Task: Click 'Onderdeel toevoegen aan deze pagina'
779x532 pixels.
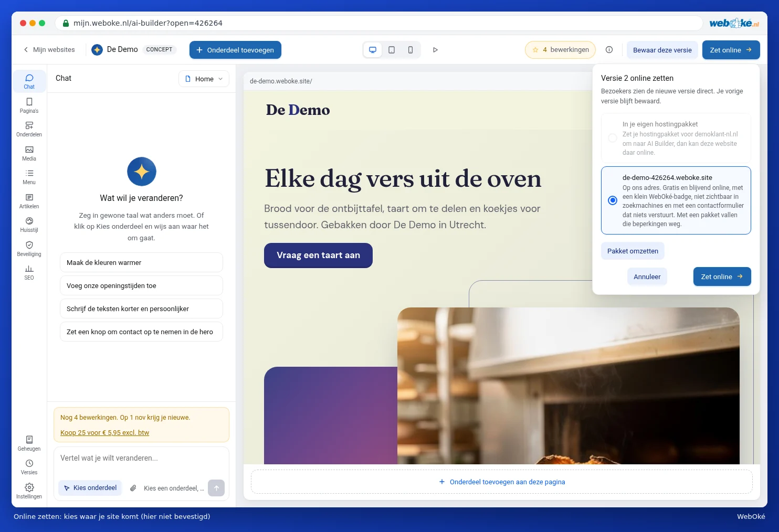Action: tap(502, 482)
